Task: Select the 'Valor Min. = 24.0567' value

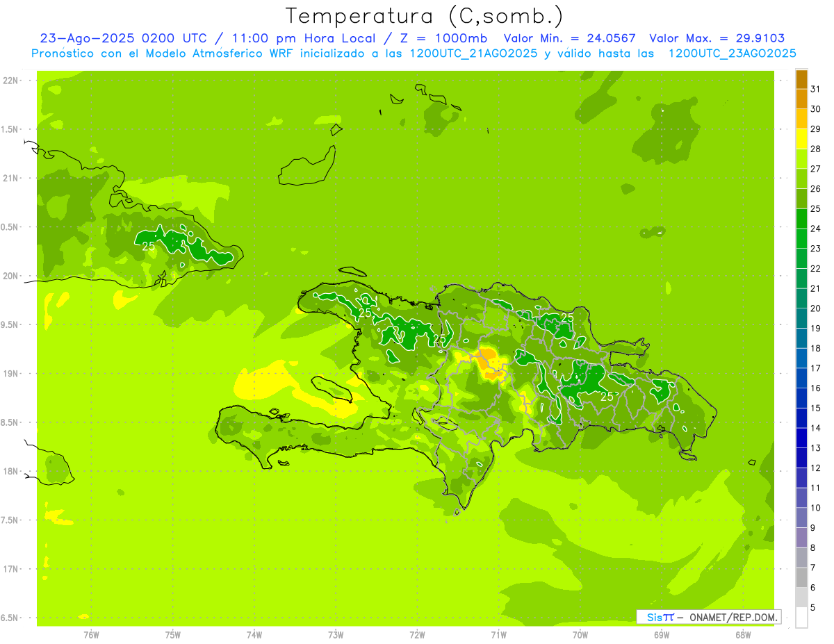Action: pyautogui.click(x=569, y=38)
